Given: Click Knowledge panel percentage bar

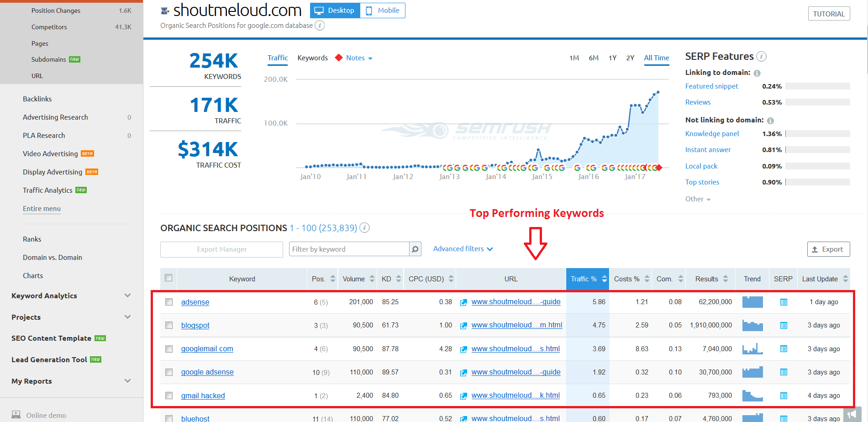Looking at the screenshot, I should (817, 134).
